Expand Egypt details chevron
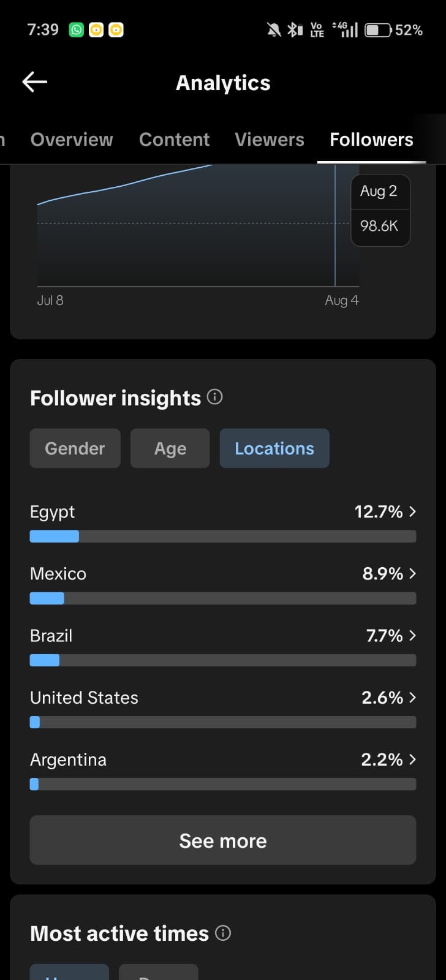This screenshot has width=446, height=980. (412, 511)
